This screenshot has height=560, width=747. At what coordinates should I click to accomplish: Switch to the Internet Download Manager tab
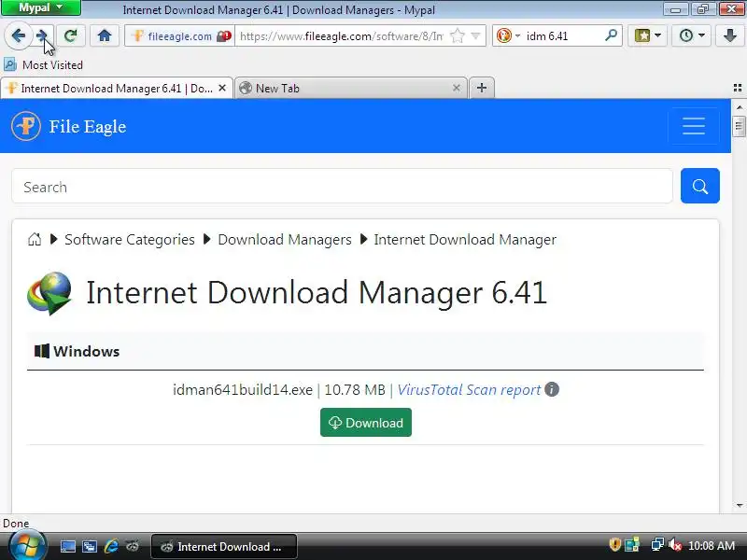point(116,88)
